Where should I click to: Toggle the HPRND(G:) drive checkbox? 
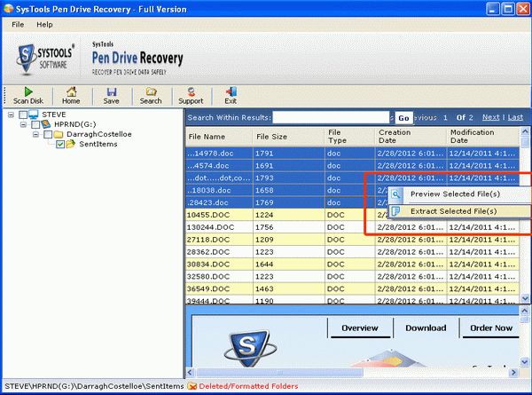point(35,125)
